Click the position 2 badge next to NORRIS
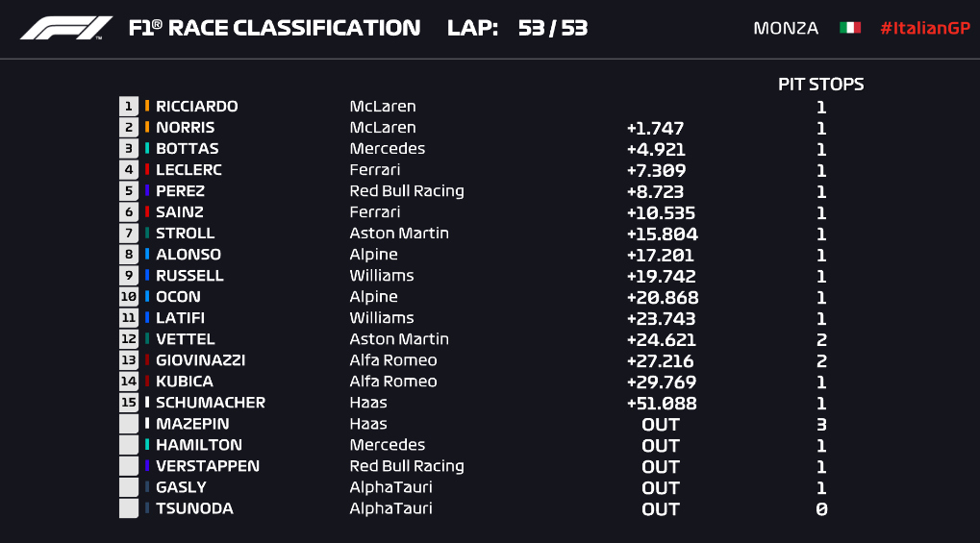The width and height of the screenshot is (980, 543). pos(128,128)
